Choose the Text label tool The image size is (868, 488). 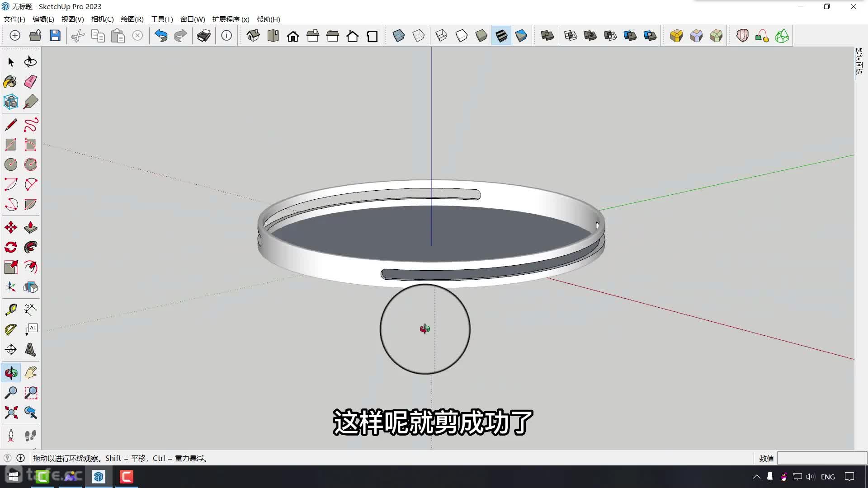tap(30, 329)
